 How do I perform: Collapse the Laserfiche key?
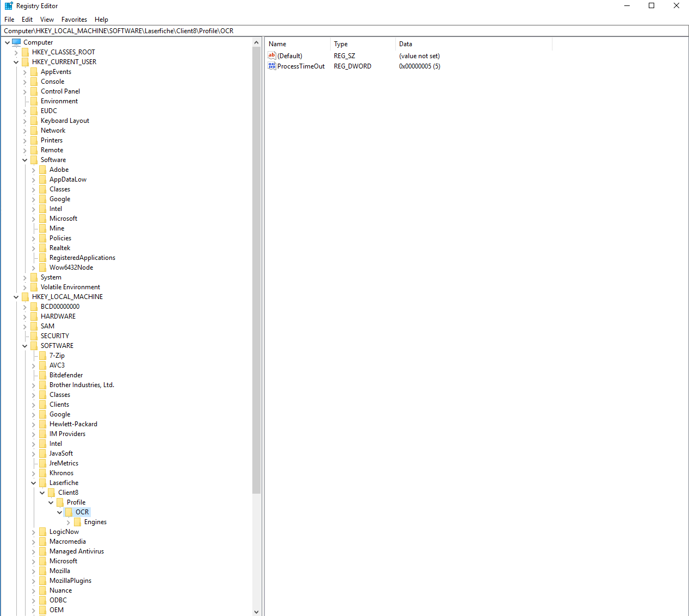coord(33,483)
